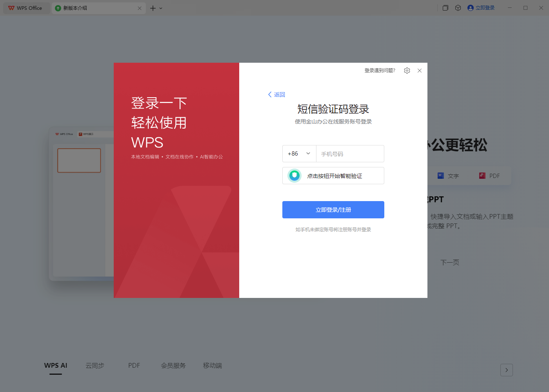Select the 会员服务 tab
This screenshot has width=549, height=392.
173,366
